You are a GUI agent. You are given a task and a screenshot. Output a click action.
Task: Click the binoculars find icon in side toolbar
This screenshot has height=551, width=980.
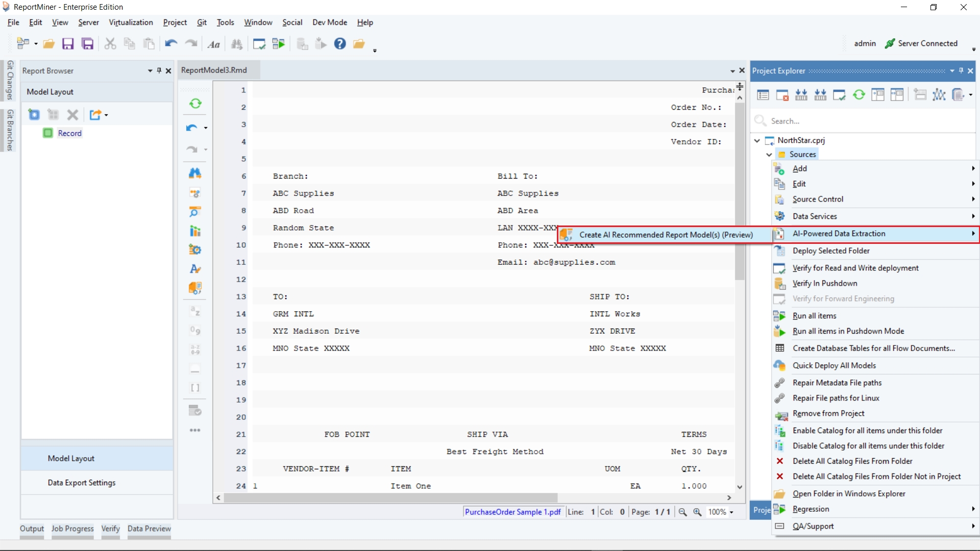pyautogui.click(x=195, y=173)
